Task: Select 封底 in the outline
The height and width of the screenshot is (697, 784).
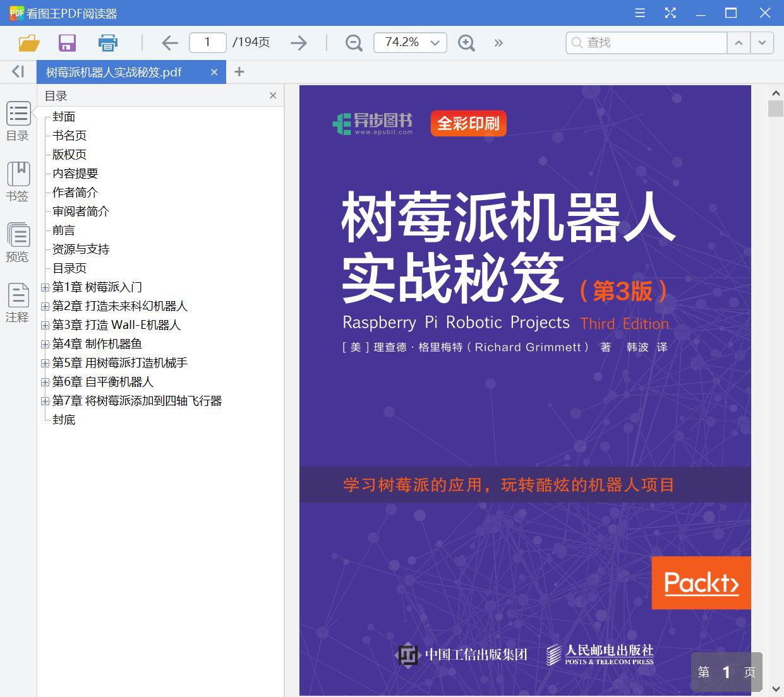Action: [x=64, y=420]
